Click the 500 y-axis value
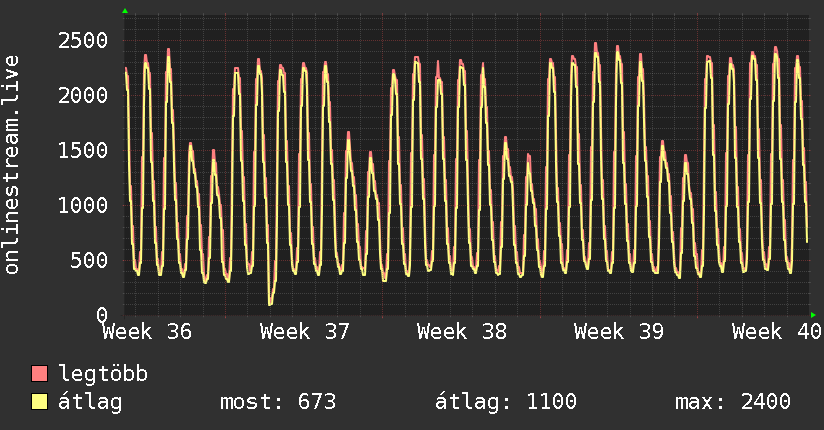The width and height of the screenshot is (824, 430). [89, 260]
